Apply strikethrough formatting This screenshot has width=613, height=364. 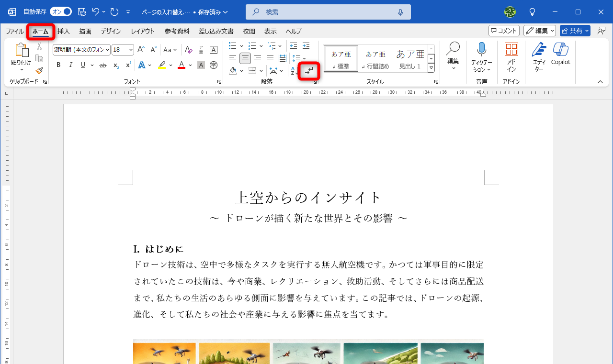(x=102, y=65)
